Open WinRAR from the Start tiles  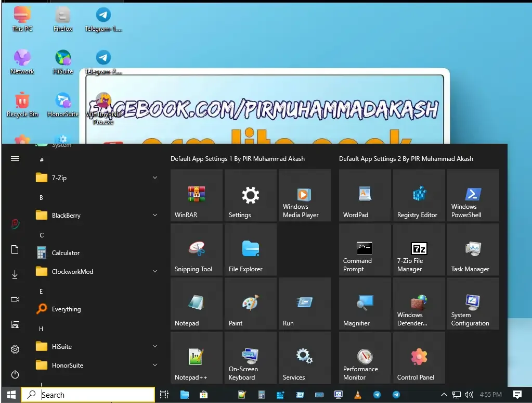coord(196,195)
